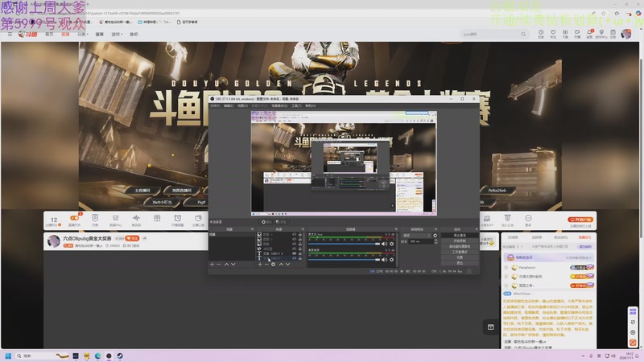Toggle visibility eye of the third image source
Screen dimensions: 644x362
click(x=294, y=244)
